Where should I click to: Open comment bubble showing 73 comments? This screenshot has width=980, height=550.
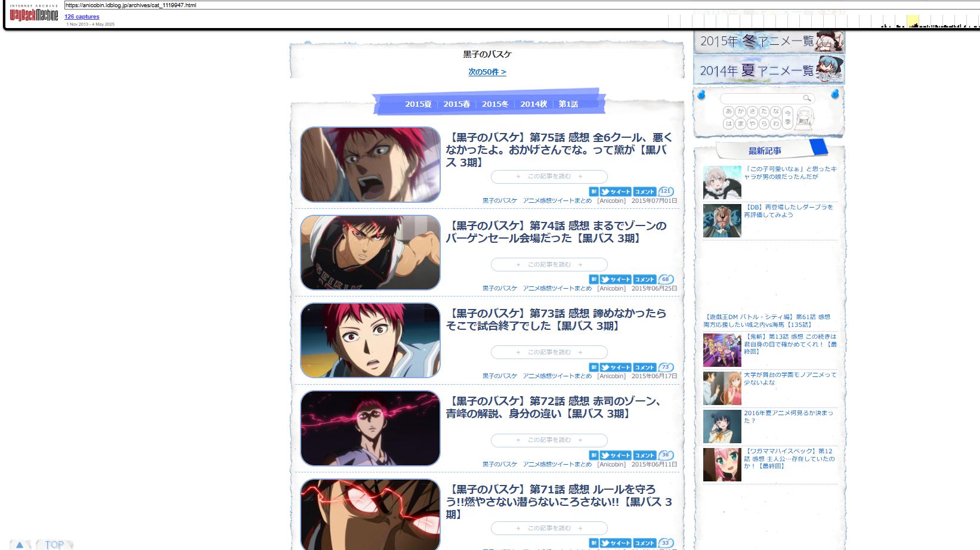click(x=666, y=367)
